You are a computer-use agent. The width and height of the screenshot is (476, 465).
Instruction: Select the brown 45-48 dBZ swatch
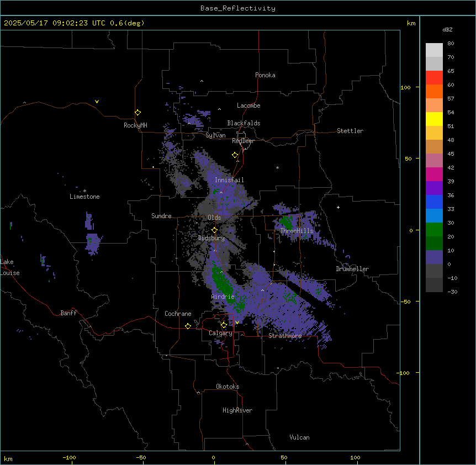click(x=434, y=146)
